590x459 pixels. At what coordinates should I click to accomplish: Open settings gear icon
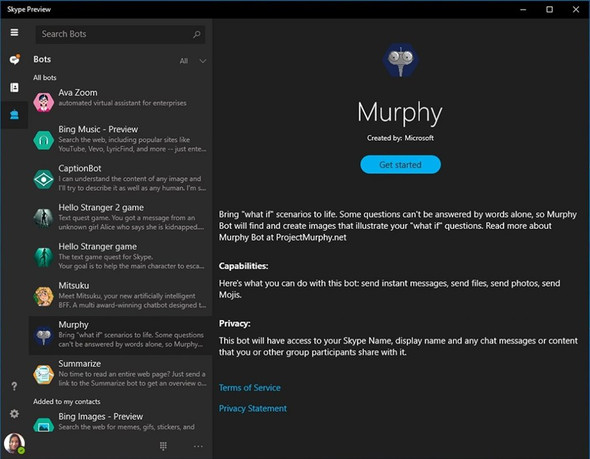click(14, 414)
